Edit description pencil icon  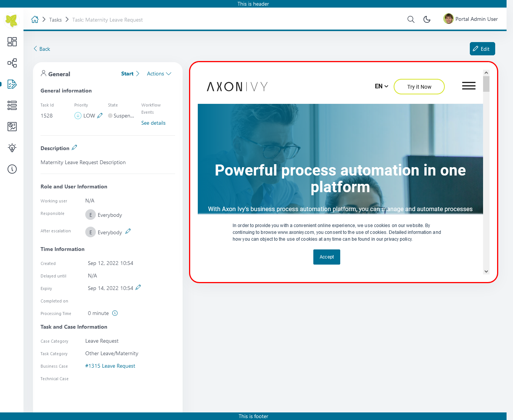click(x=74, y=147)
